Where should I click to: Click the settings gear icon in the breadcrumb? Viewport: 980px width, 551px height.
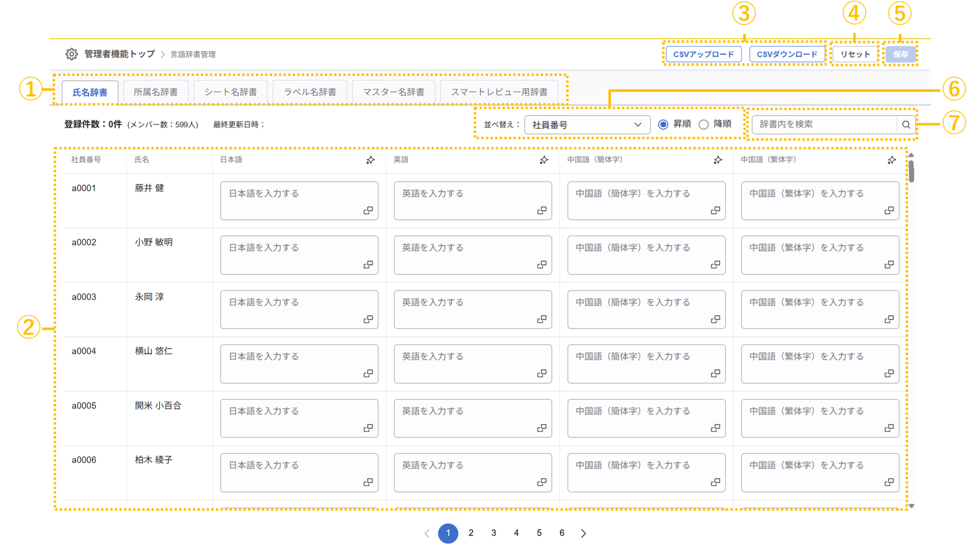pos(71,54)
